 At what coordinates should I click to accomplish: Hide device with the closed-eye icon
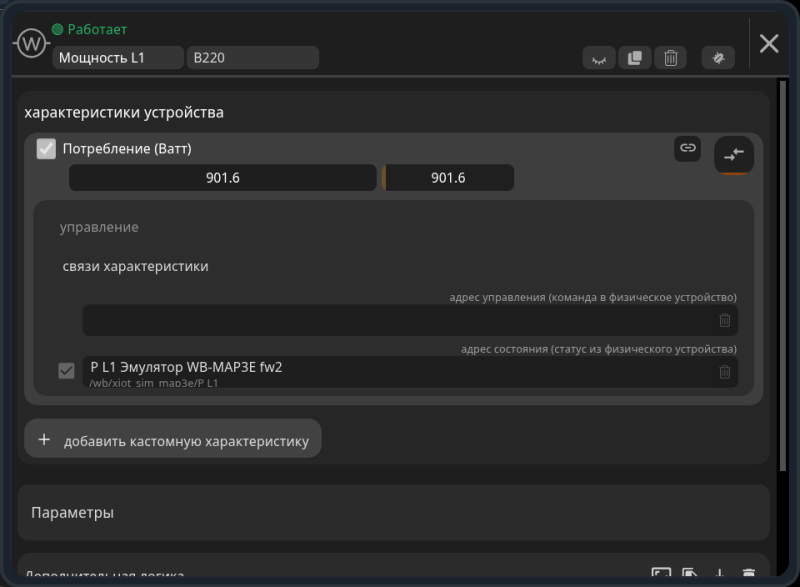[x=599, y=58]
